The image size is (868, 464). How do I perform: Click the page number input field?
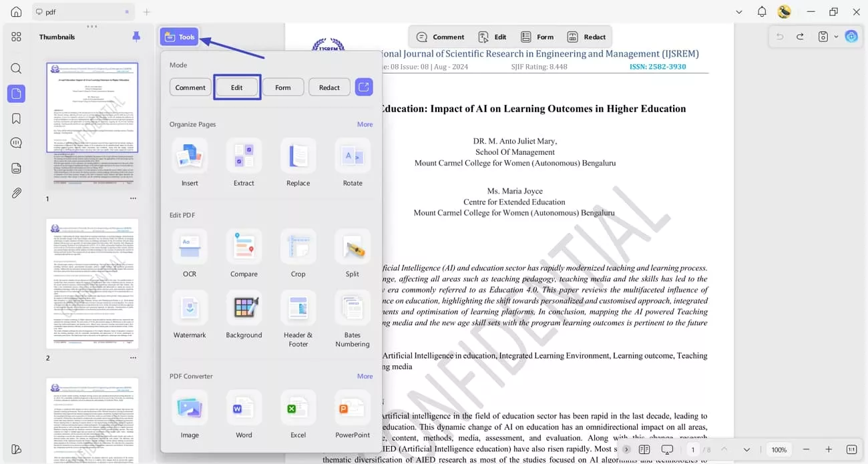692,449
